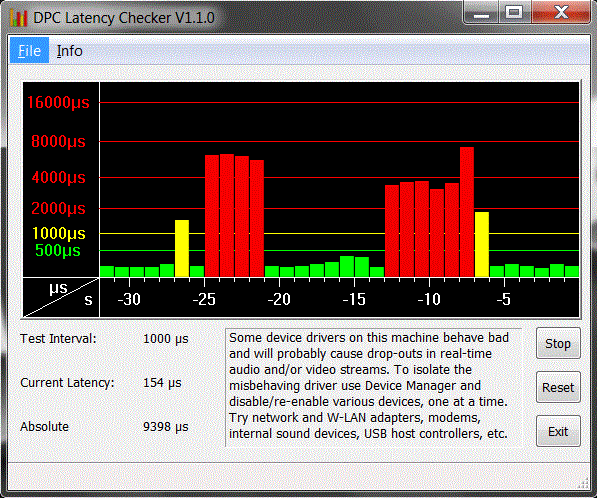
Task: Maximize the DPC Latency Checker window
Action: pos(514,13)
